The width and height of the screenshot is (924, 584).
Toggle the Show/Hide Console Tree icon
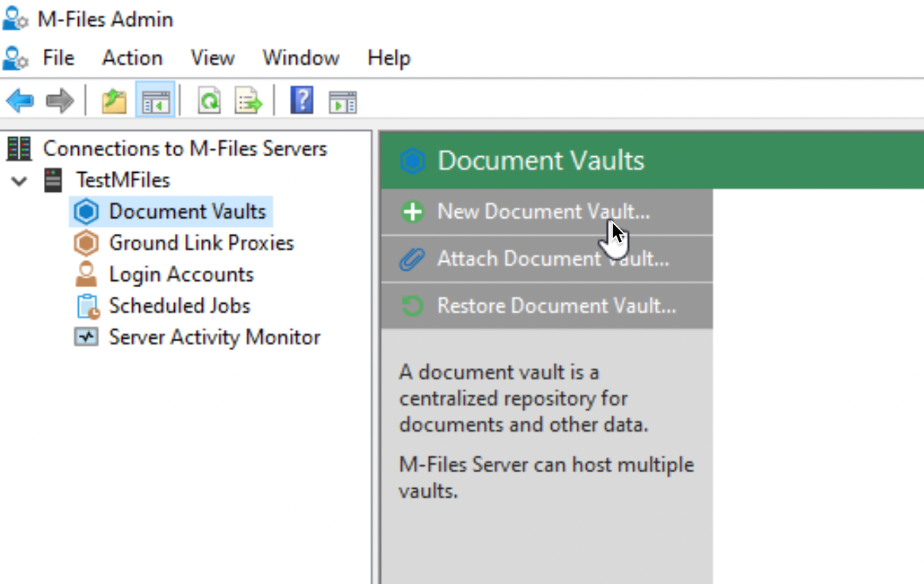(155, 101)
